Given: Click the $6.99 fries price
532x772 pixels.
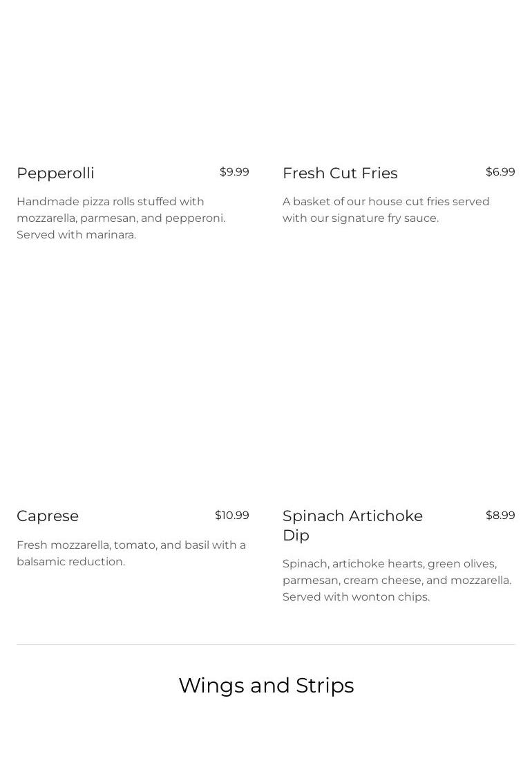Looking at the screenshot, I should 500,172.
